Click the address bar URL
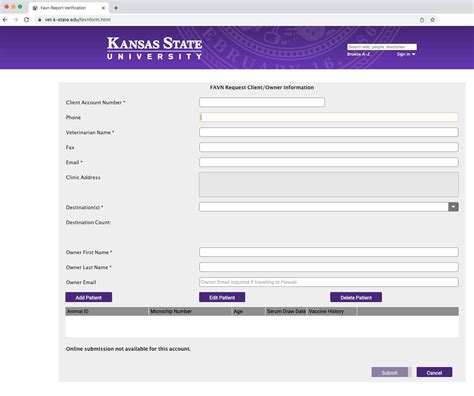Screen dimensions: 474x396 [78, 20]
